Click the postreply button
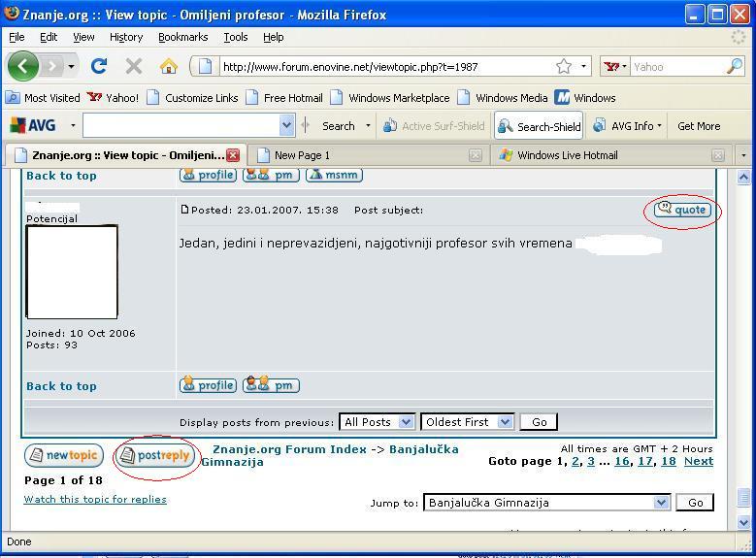756x558 pixels. coord(155,455)
